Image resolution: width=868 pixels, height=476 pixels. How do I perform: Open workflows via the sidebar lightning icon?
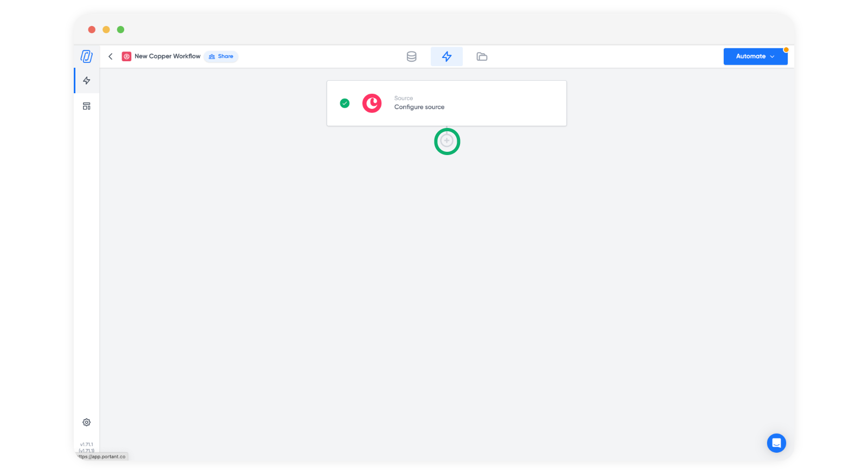87,81
